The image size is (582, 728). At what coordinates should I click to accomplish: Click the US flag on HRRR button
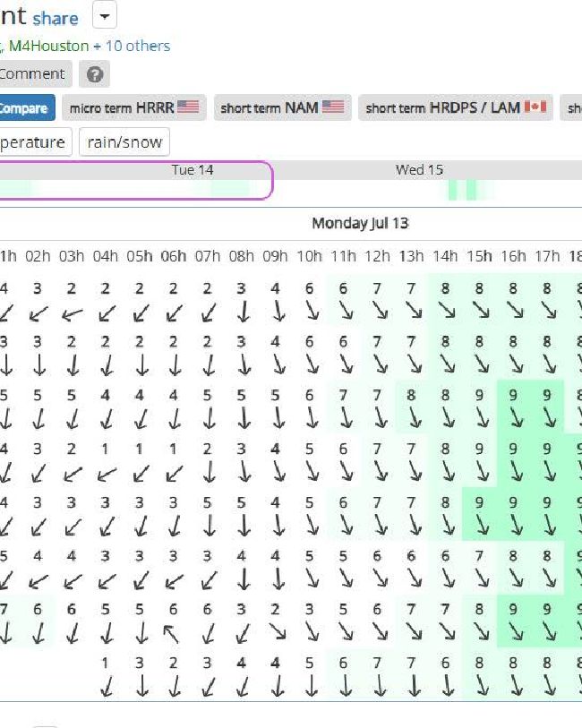click(x=188, y=107)
